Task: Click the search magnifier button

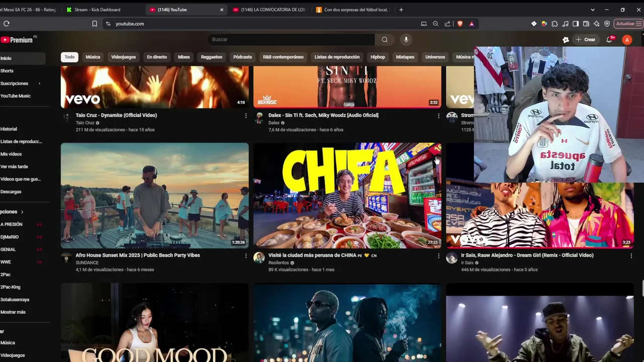Action: [384, 39]
